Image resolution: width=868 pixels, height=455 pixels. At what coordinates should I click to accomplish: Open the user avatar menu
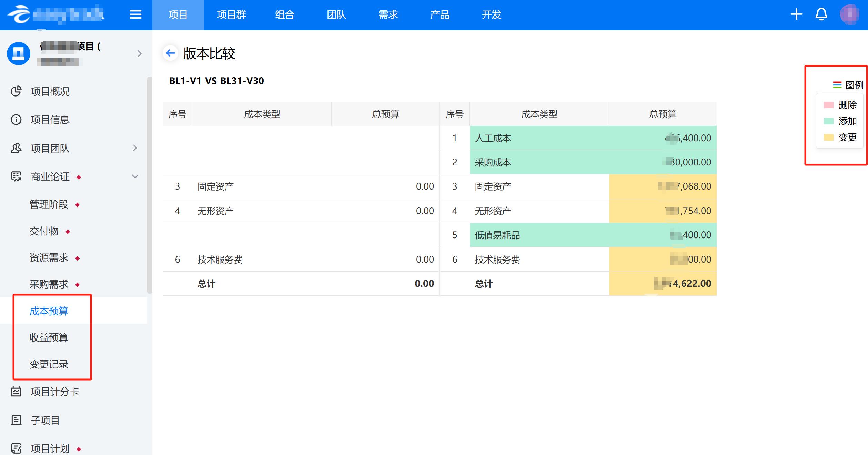[849, 14]
